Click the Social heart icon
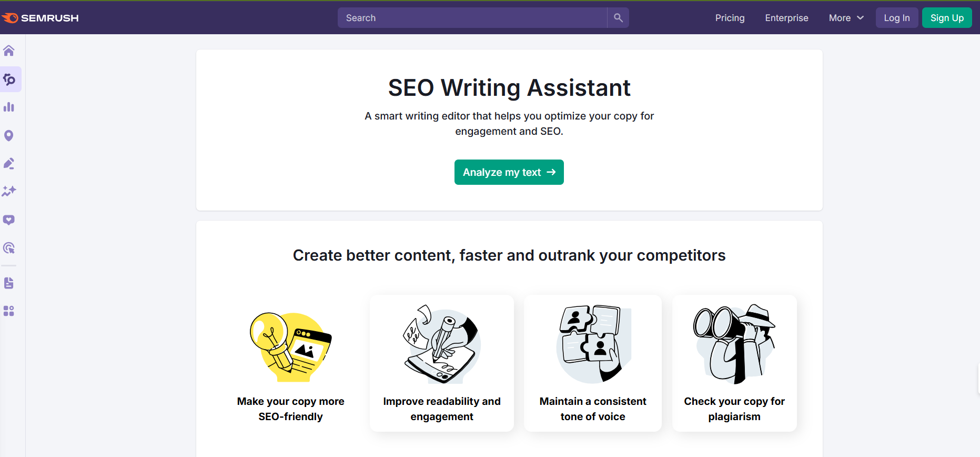This screenshot has width=980, height=457. click(x=9, y=220)
